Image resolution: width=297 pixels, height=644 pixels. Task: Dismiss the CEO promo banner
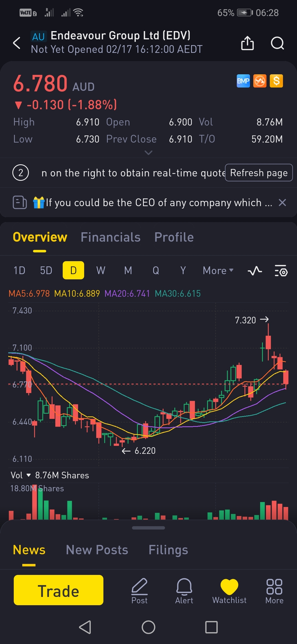coord(282,203)
